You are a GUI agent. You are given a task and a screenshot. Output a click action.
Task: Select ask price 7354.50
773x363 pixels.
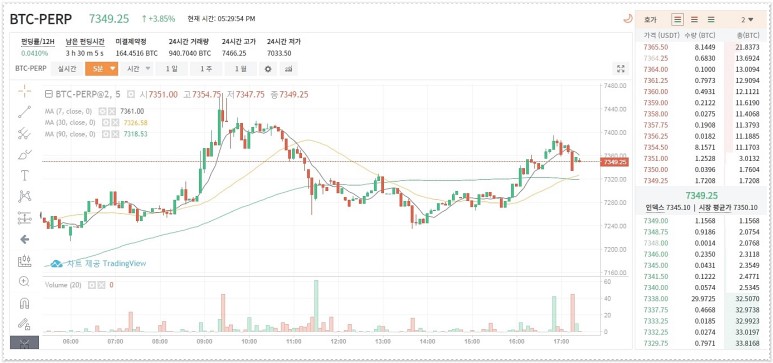656,147
